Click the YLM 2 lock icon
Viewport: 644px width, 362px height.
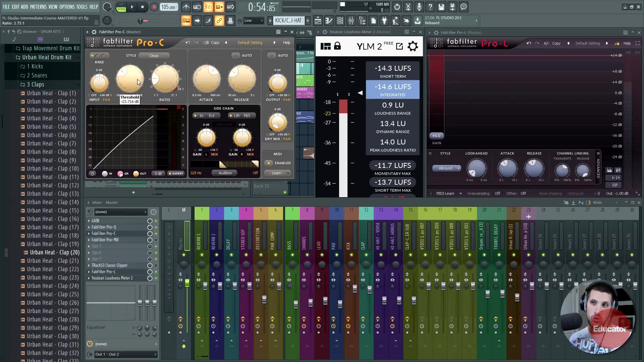coord(337,46)
